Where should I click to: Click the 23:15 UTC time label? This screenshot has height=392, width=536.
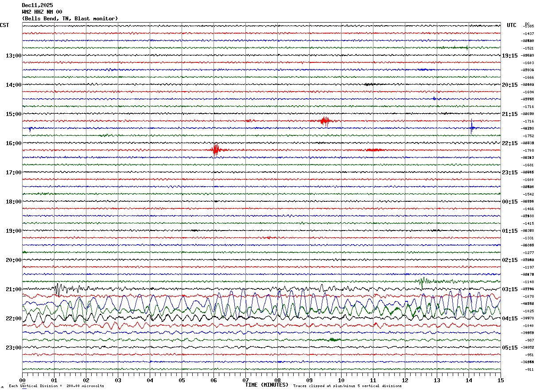point(510,173)
